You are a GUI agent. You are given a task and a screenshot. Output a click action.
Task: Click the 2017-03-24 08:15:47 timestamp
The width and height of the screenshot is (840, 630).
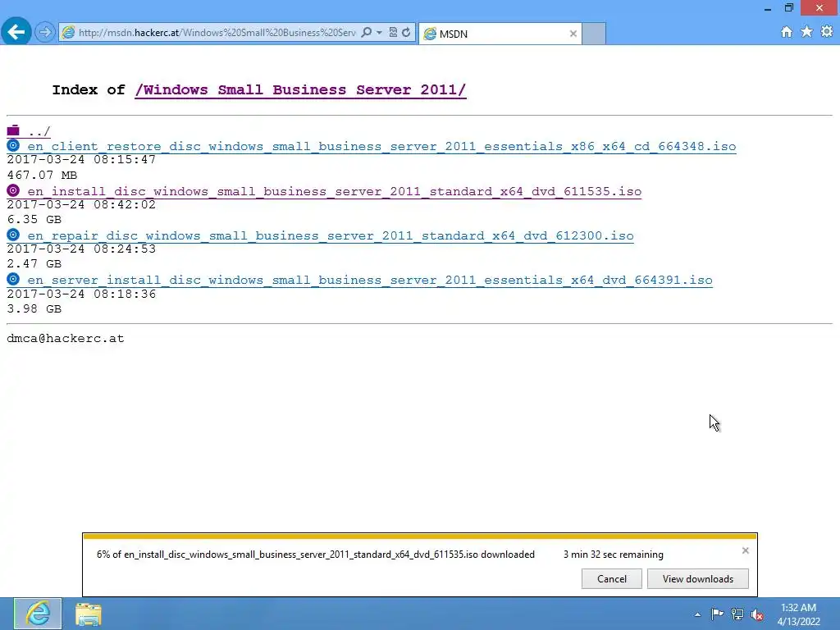click(81, 160)
